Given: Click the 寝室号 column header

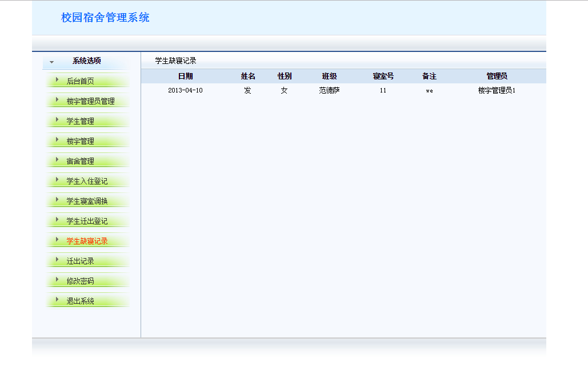Looking at the screenshot, I should (383, 76).
